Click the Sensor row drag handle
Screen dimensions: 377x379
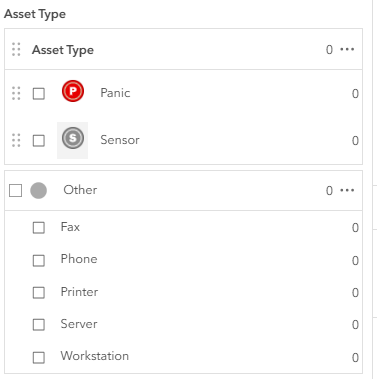pos(16,140)
